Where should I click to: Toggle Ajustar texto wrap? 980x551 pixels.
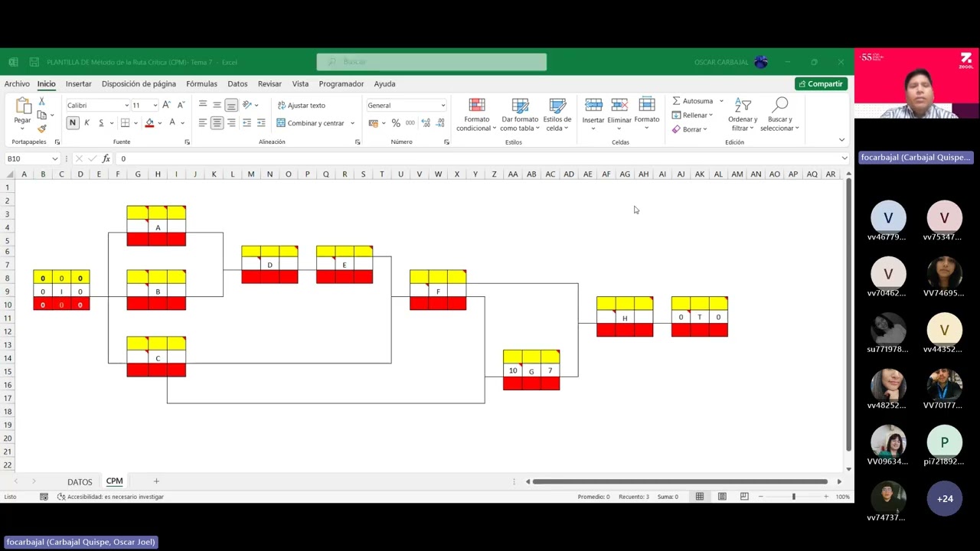301,105
